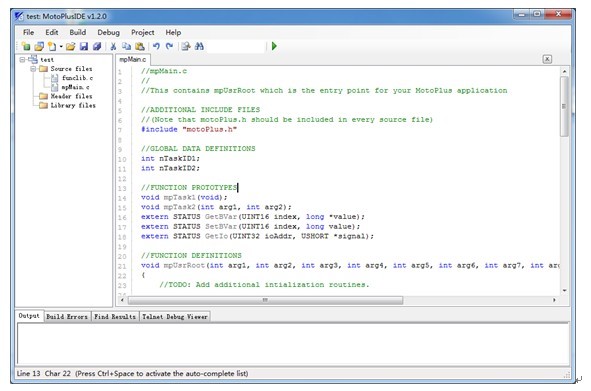Open the Project menu

[142, 32]
